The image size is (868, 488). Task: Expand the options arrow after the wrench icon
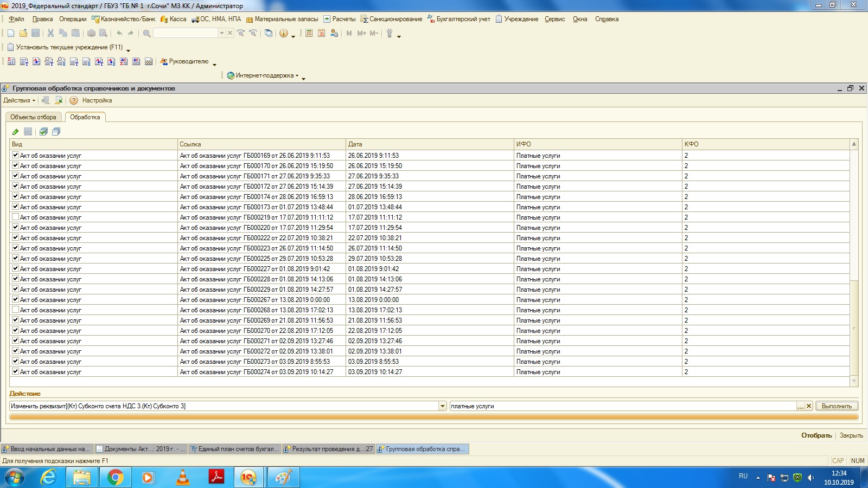pyautogui.click(x=399, y=36)
